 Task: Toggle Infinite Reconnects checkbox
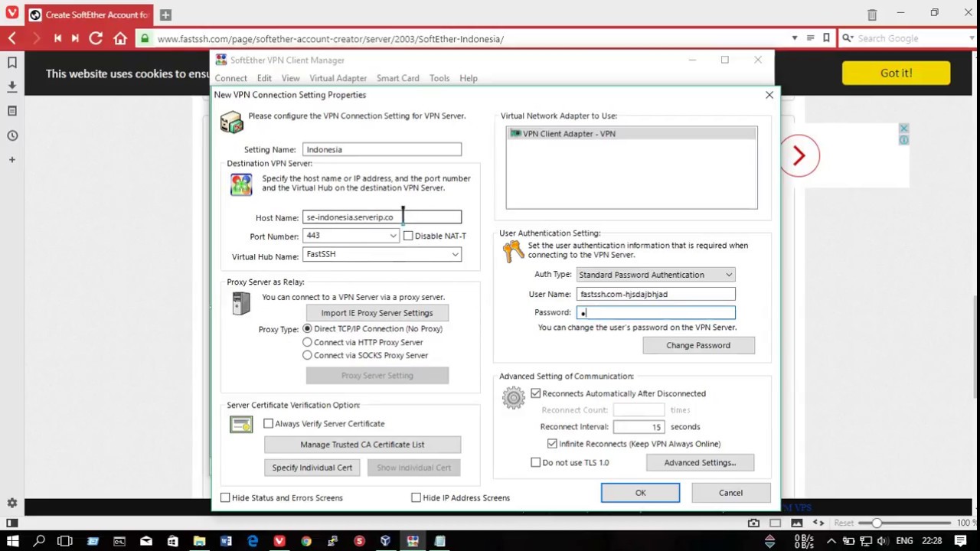[552, 444]
